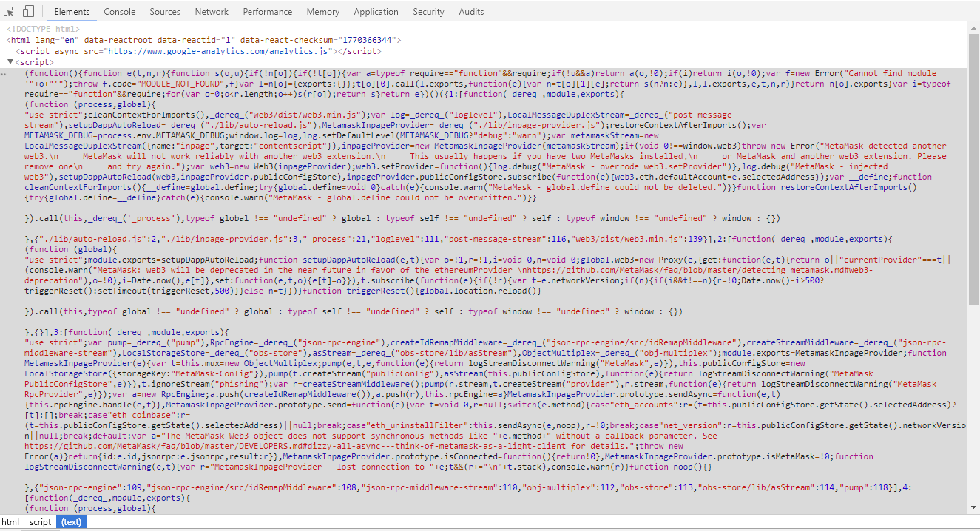Follow the google-analytics analytics.js link

(217, 51)
